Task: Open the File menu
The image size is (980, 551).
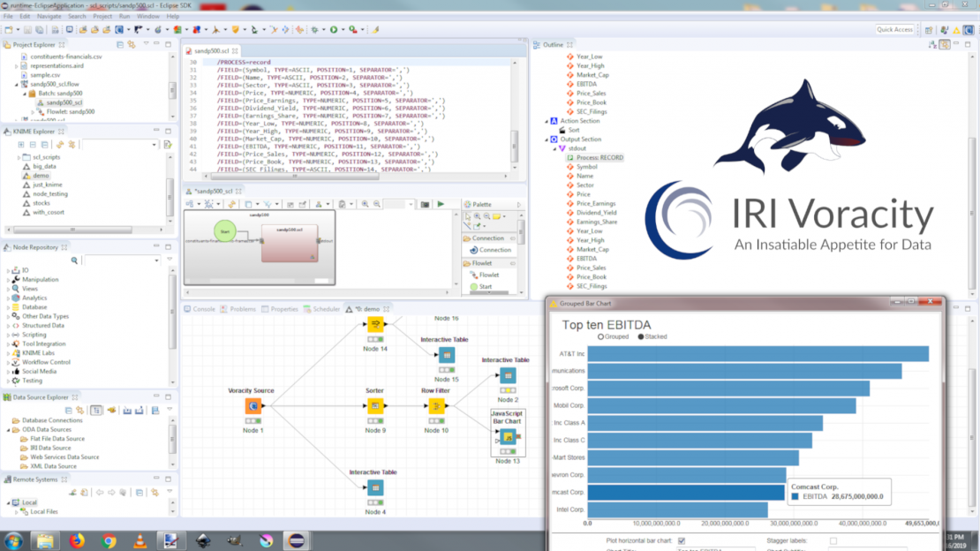Action: coord(8,16)
